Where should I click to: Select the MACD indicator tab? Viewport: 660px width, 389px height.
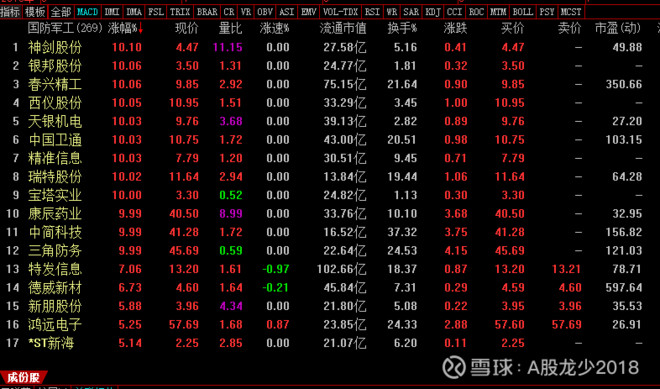tap(88, 11)
